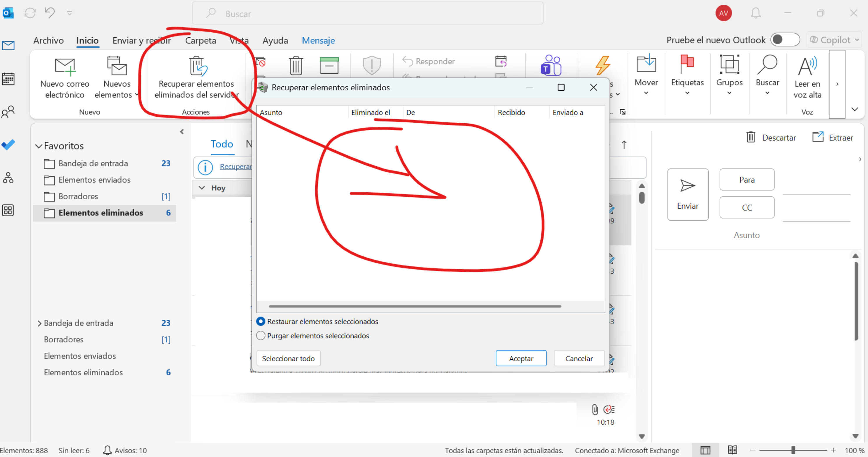The height and width of the screenshot is (457, 868).
Task: Select Restaurar elementos seleccionados option
Action: coord(261,321)
